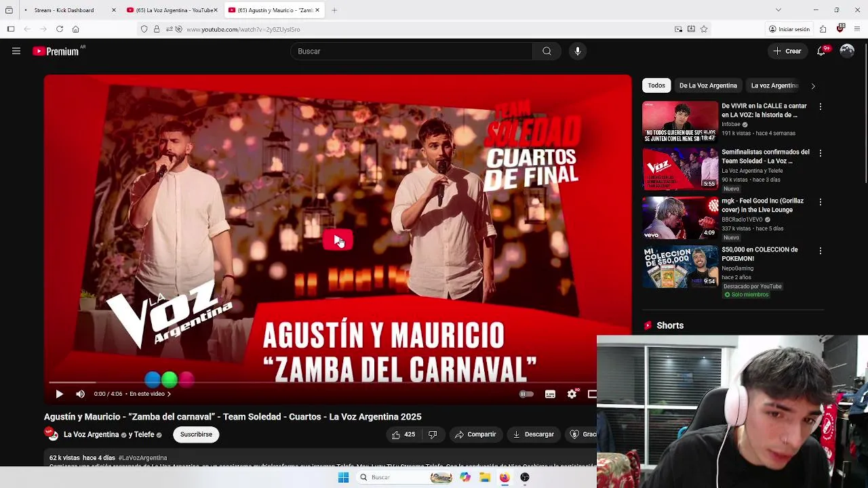Like the video with 425 likes
The width and height of the screenshot is (868, 488).
[403, 434]
